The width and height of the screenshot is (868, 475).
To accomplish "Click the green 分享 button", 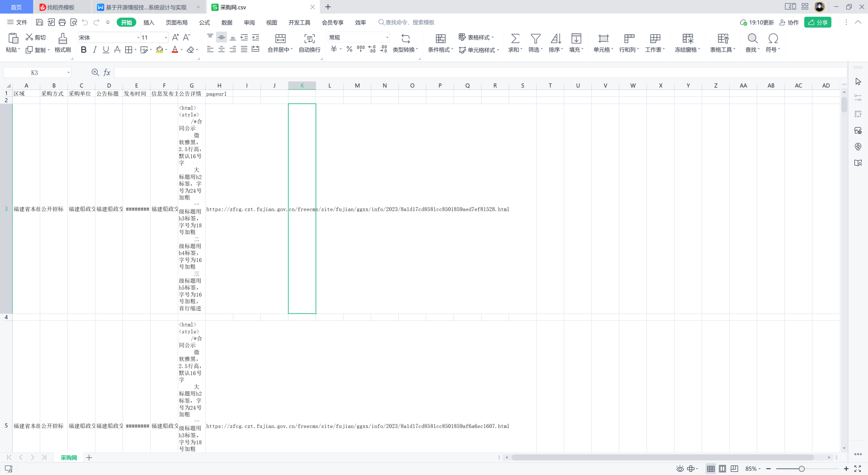I will coord(818,22).
